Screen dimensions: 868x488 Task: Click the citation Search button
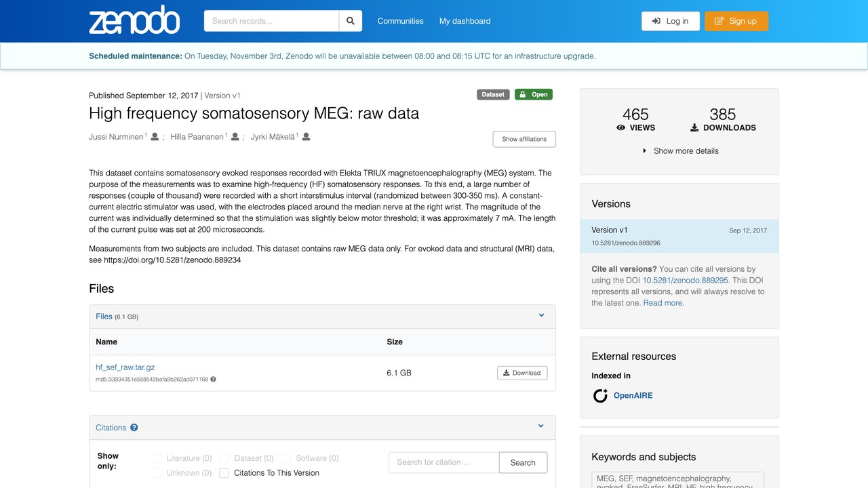click(x=523, y=462)
